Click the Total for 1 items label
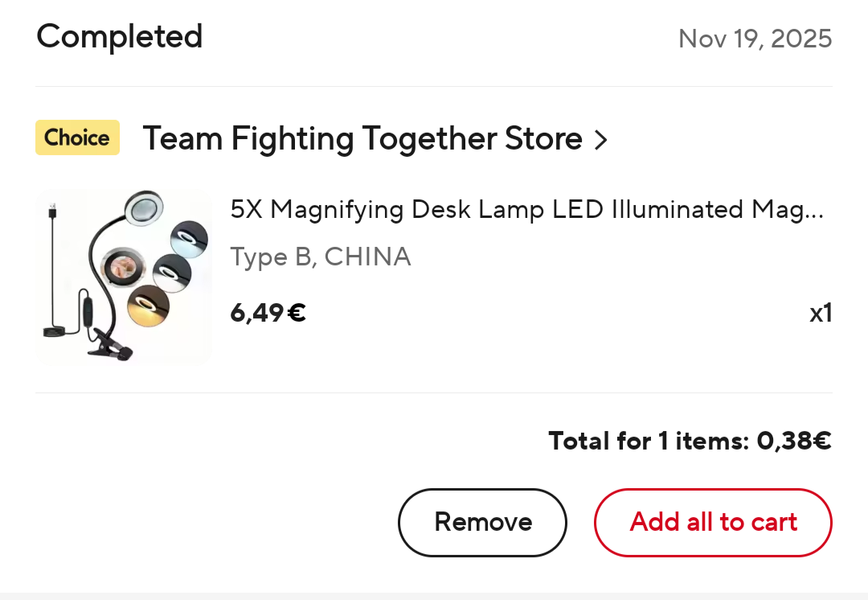This screenshot has height=600, width=868. tap(648, 441)
